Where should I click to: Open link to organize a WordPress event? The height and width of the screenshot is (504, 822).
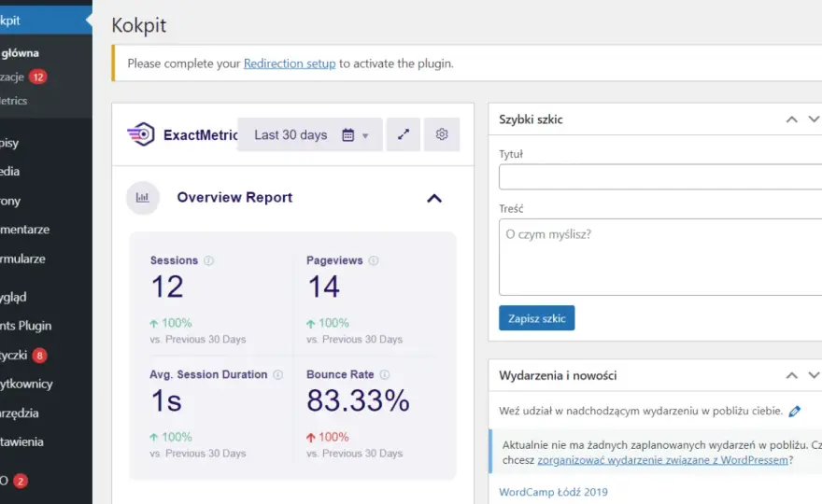click(662, 460)
